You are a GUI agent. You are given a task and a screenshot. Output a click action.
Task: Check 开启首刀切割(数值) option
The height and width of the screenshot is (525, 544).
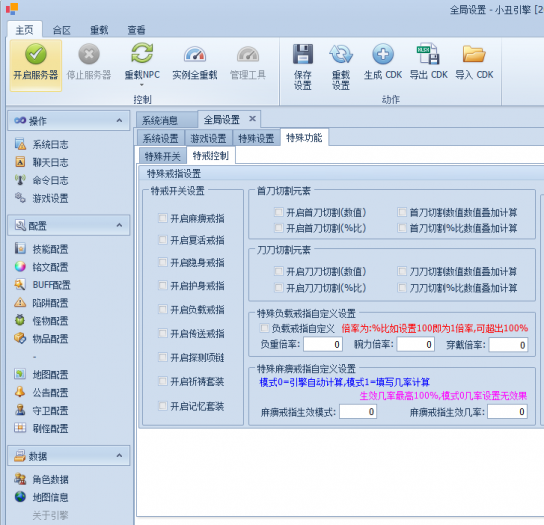coord(279,212)
